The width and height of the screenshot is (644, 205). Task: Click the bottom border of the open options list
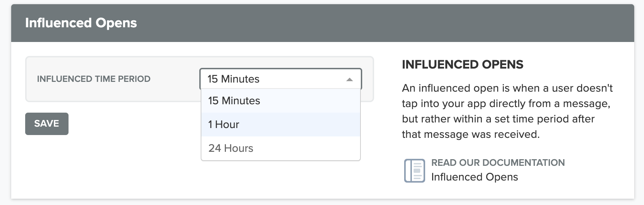[x=280, y=161]
